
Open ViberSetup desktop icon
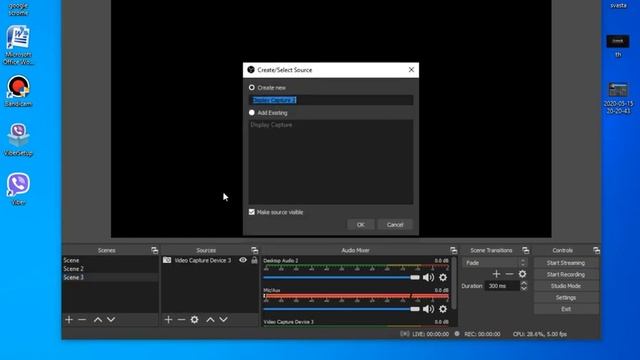(18, 140)
